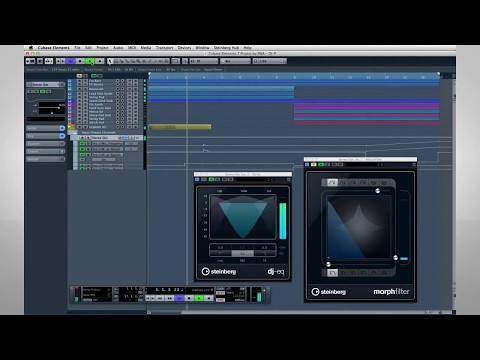Toggle Read on first automation lane under Stereo Out

click(x=82, y=143)
